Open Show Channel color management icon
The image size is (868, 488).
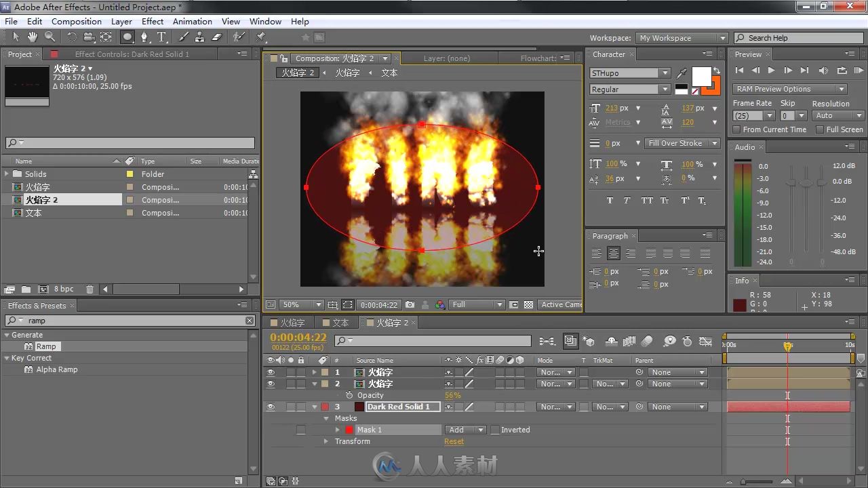440,305
